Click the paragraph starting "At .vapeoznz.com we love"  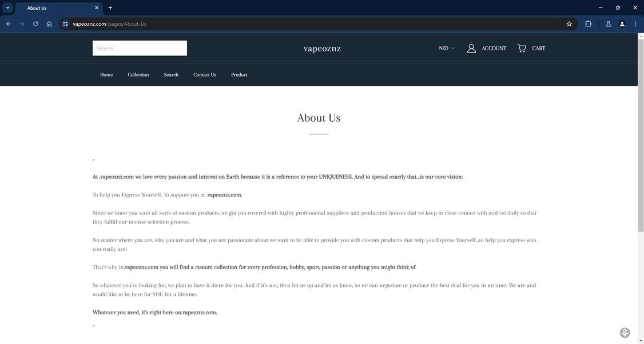(x=277, y=177)
